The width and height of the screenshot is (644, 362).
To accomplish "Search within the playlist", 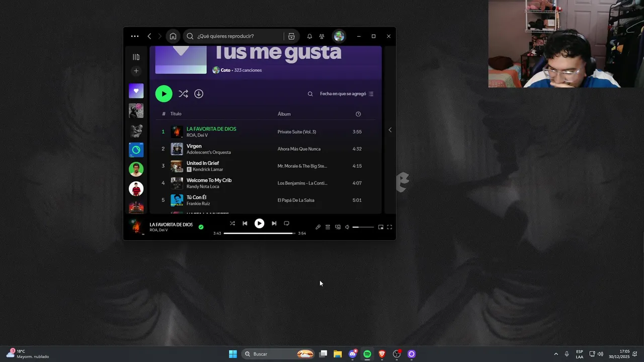I will [x=310, y=94].
